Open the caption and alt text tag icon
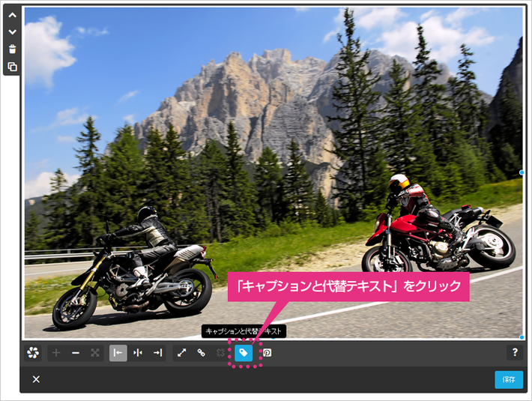The height and width of the screenshot is (401, 532). coord(244,353)
